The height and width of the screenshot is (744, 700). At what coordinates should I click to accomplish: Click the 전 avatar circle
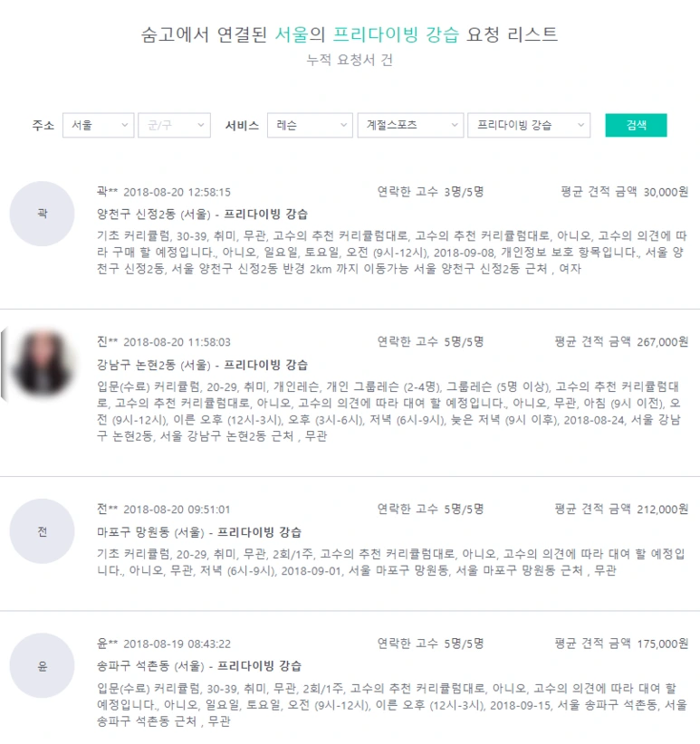pyautogui.click(x=43, y=531)
